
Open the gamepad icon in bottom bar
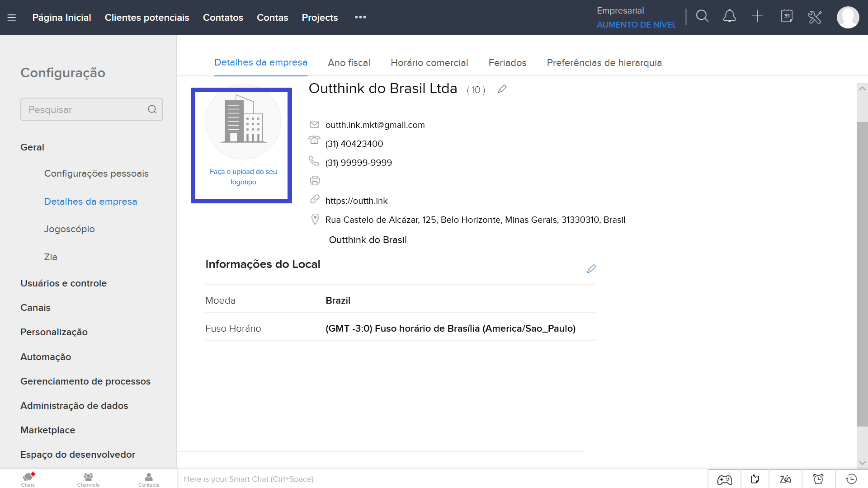[x=724, y=479]
